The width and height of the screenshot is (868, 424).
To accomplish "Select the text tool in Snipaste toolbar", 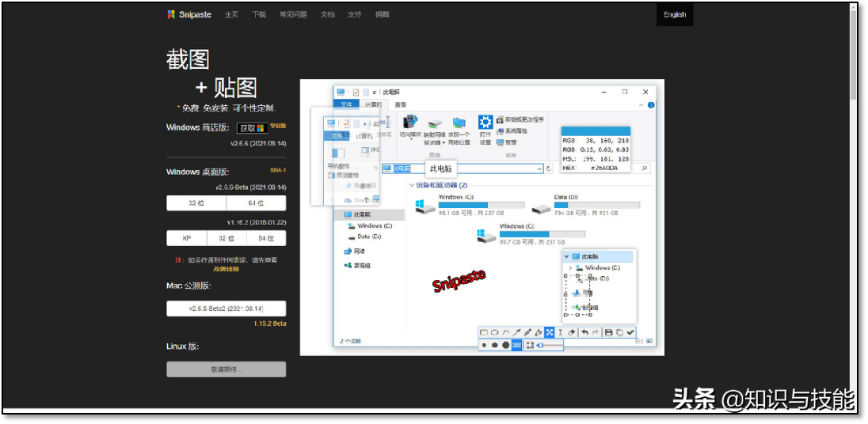I will coord(560,332).
